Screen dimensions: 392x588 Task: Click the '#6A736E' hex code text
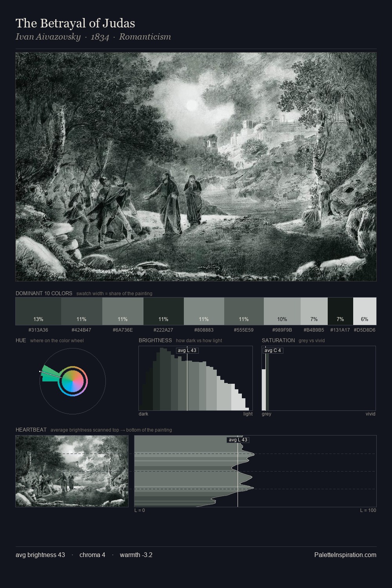coord(123,330)
